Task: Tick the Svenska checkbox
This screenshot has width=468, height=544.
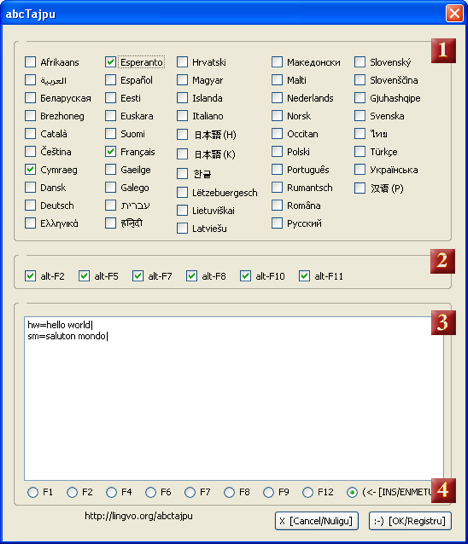Action: click(360, 116)
